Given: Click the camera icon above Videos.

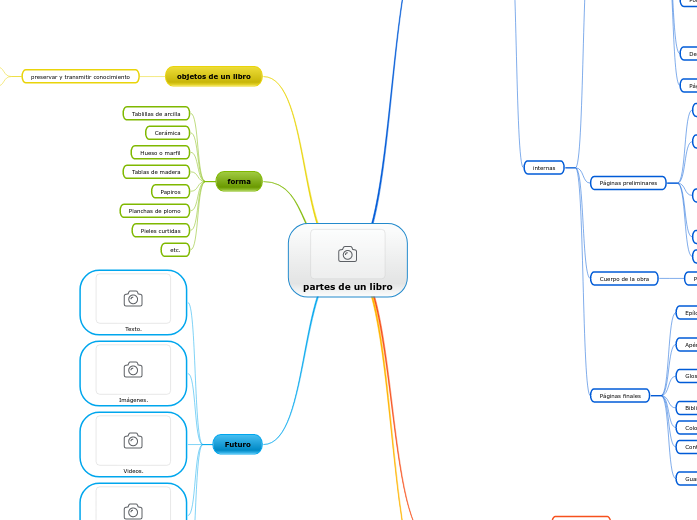Looking at the screenshot, I should (x=133, y=441).
